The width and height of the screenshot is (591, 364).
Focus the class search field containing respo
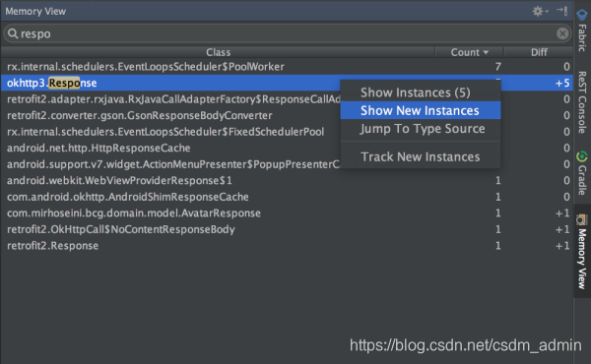pos(287,33)
